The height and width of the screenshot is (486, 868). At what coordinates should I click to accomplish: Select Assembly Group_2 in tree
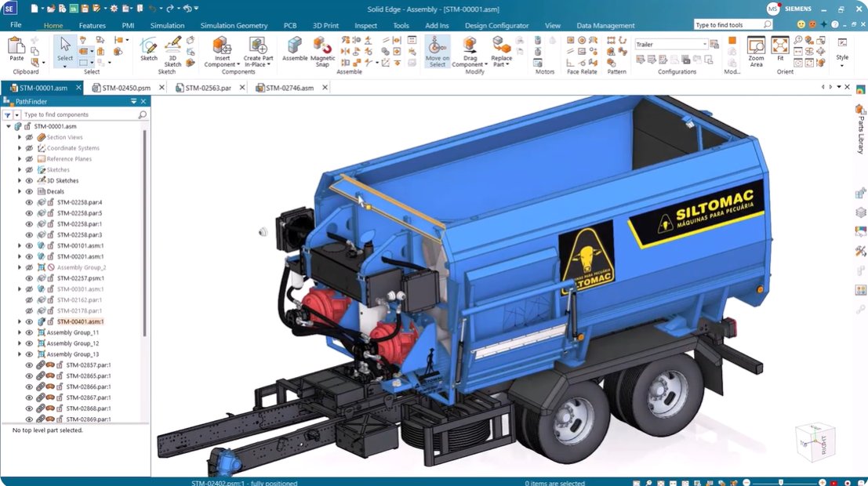click(x=82, y=267)
